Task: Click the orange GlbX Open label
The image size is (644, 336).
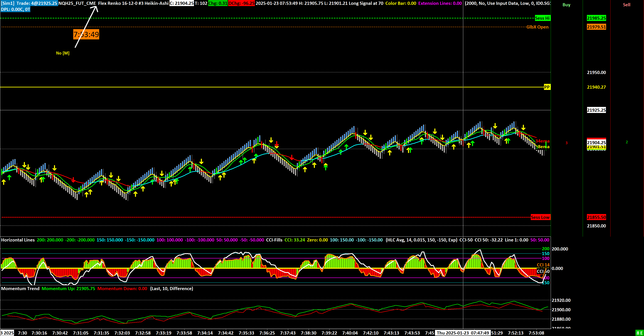Action: pyautogui.click(x=537, y=27)
